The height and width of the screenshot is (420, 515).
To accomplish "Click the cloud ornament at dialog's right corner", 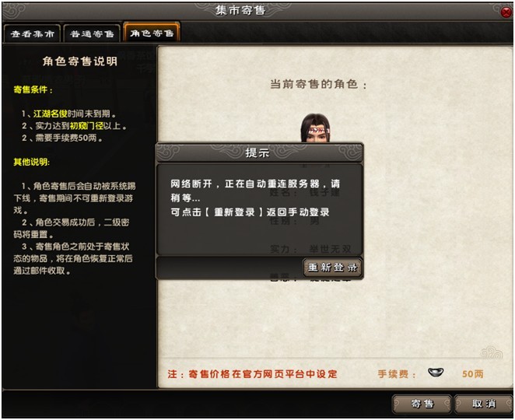I will tap(351, 152).
